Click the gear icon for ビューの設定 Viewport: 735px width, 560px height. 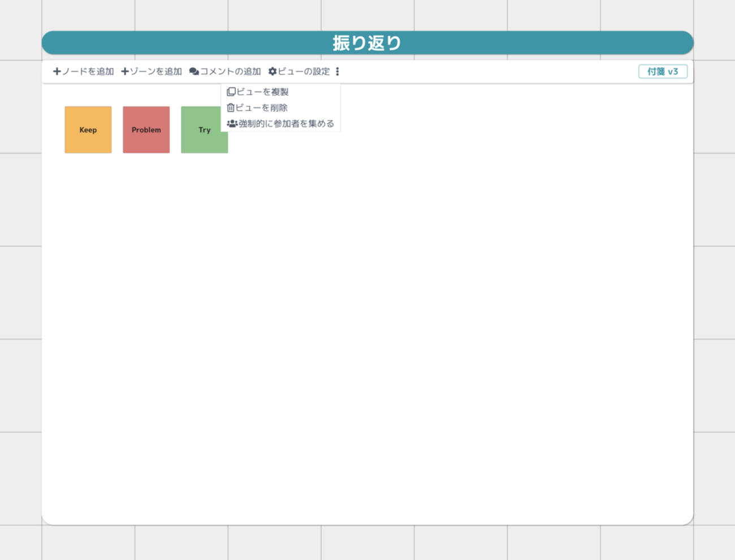pyautogui.click(x=273, y=72)
